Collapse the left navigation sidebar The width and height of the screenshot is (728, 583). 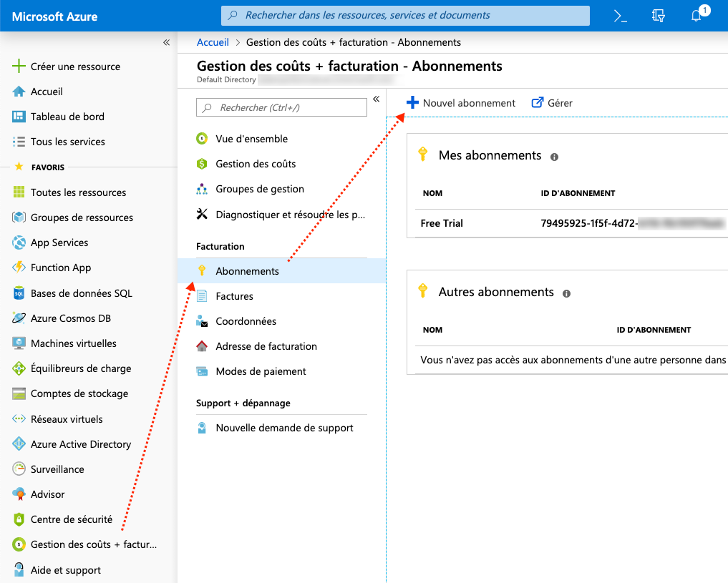pos(166,43)
